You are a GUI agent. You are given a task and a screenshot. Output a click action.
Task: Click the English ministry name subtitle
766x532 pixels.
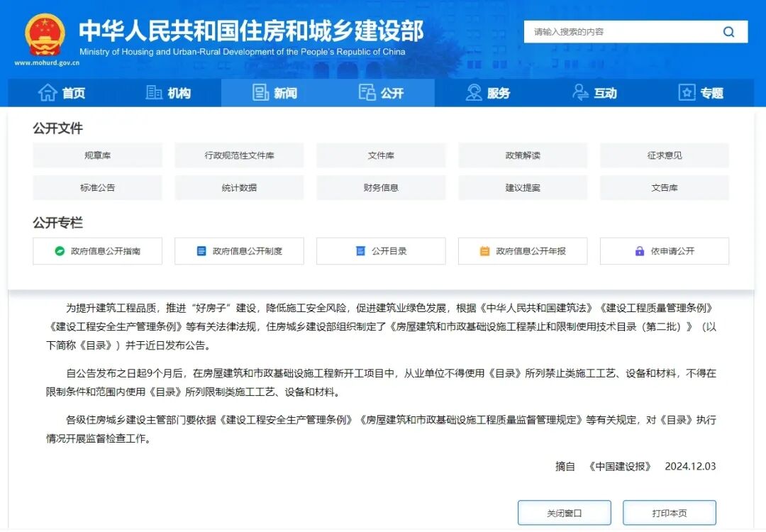coord(243,52)
